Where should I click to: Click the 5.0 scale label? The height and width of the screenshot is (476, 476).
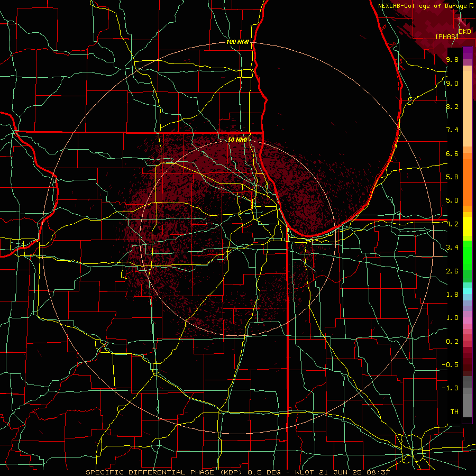(452, 200)
